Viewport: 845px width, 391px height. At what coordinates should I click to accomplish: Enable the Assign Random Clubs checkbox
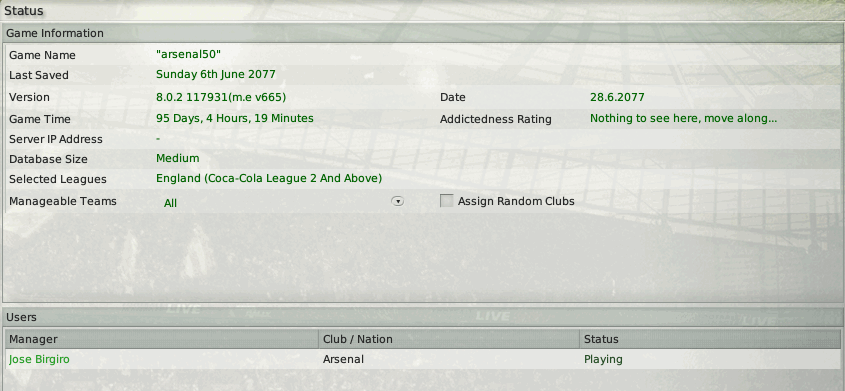click(x=446, y=201)
